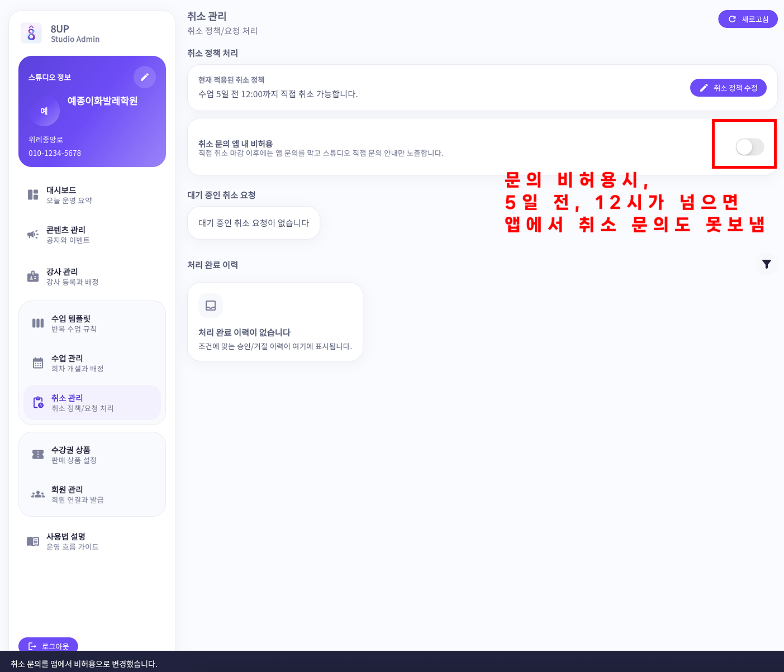Click the cancellation clipboard icon
Image resolution: width=784 pixels, height=672 pixels.
pyautogui.click(x=38, y=402)
